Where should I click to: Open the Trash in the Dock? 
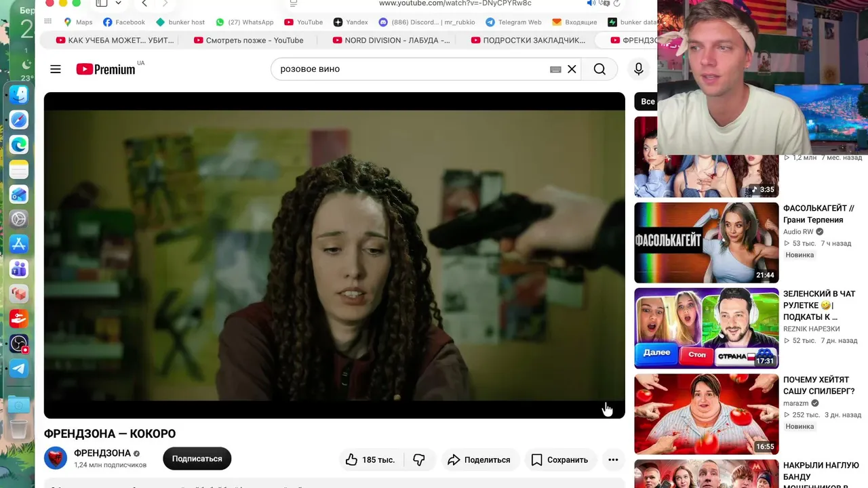[x=19, y=430]
